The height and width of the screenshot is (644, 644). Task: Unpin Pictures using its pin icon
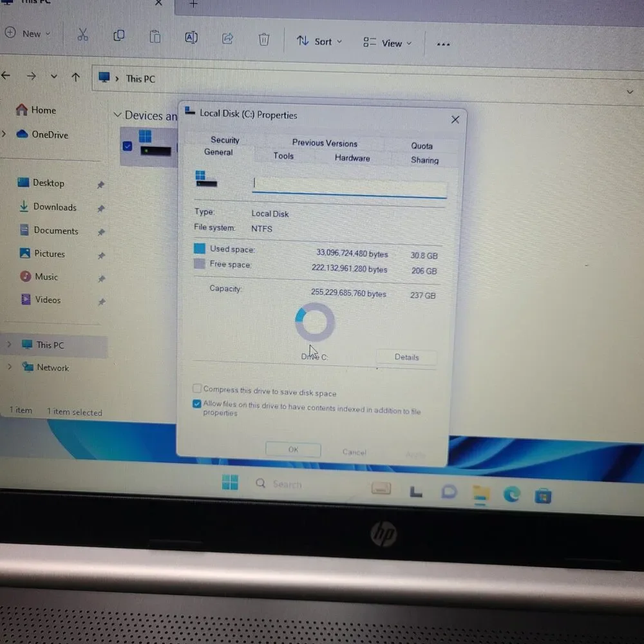coord(102,256)
